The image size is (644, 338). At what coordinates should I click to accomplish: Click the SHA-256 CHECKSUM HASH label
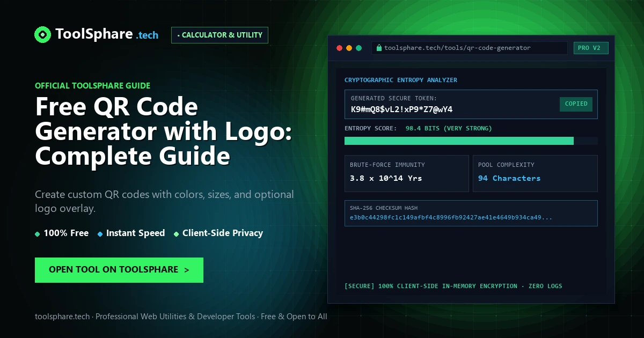384,208
